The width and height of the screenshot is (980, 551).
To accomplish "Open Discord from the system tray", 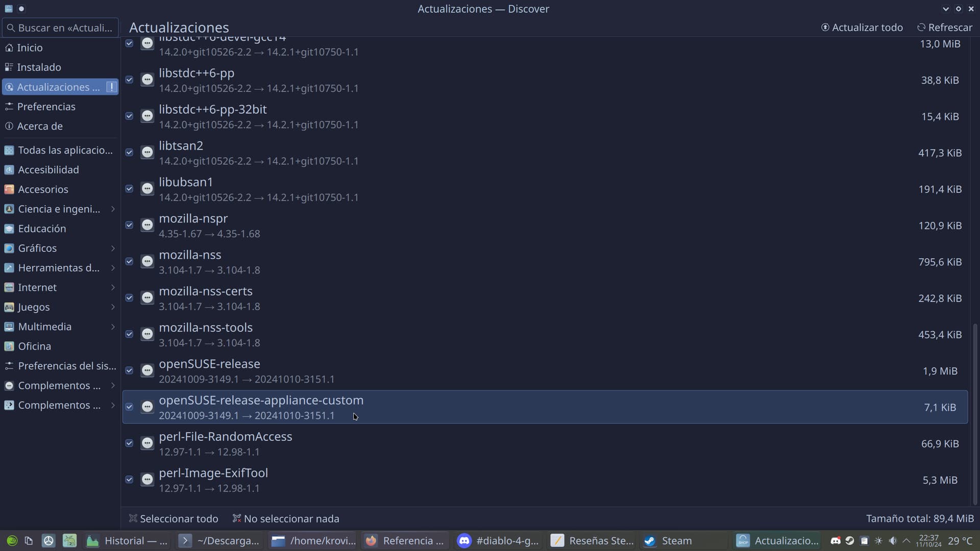I will tap(836, 541).
